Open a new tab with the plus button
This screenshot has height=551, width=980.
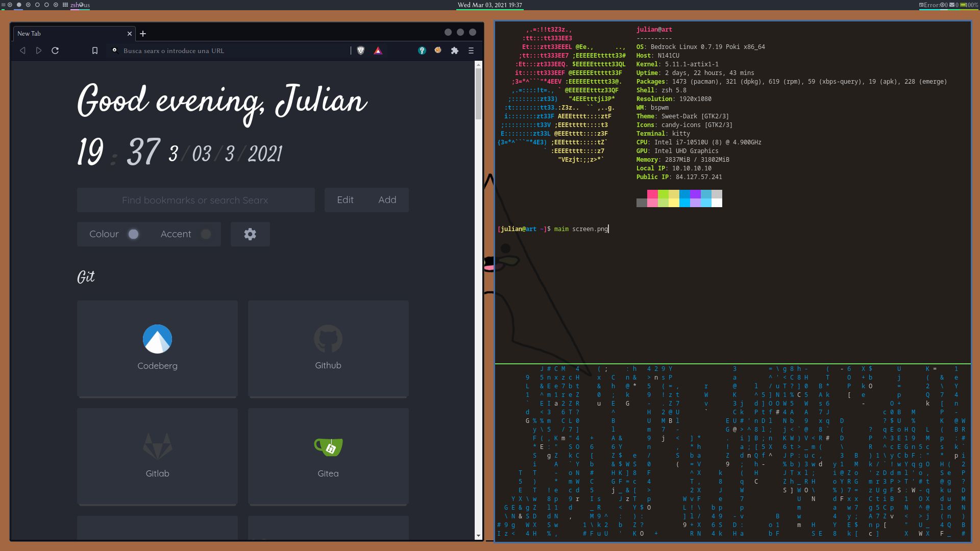[x=143, y=34]
